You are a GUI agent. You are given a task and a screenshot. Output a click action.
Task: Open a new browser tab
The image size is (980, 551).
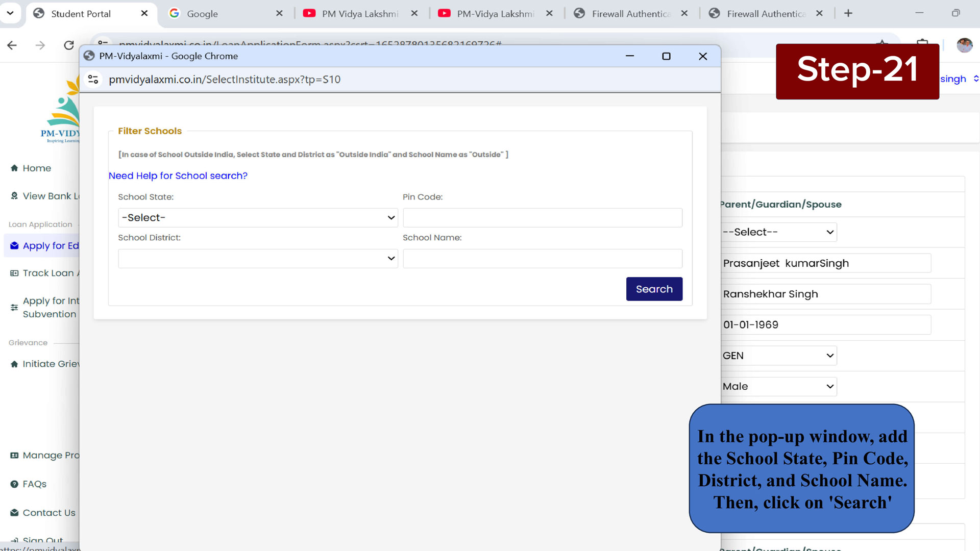848,13
